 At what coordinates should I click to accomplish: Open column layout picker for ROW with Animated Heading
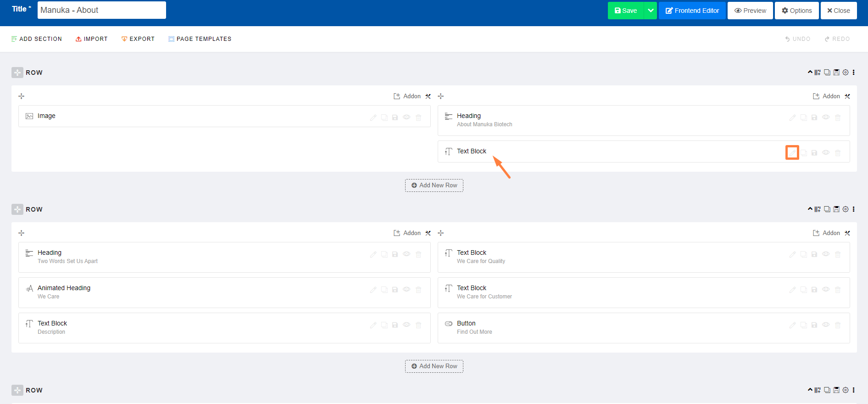tap(818, 209)
